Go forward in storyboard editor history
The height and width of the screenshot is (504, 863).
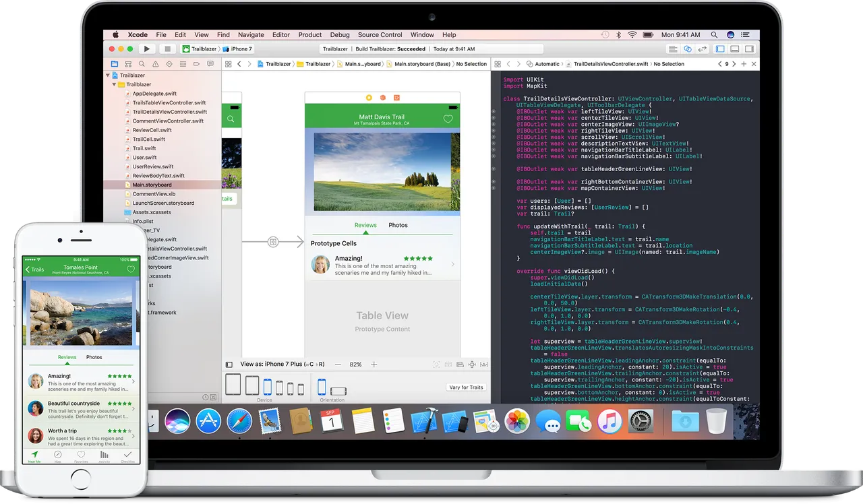click(x=249, y=64)
